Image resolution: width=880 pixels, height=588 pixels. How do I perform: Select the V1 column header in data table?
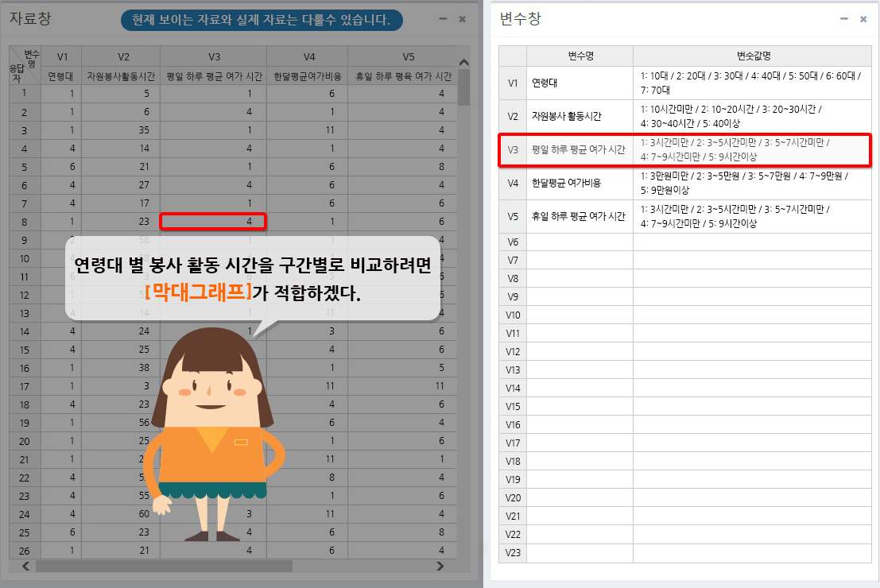coord(62,56)
